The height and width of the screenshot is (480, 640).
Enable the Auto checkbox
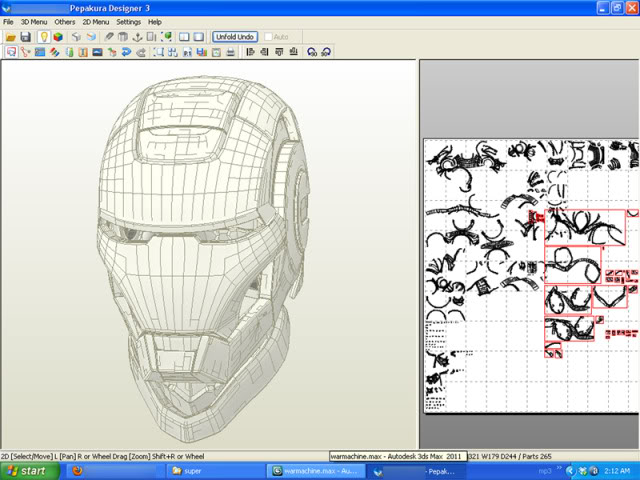tap(267, 37)
